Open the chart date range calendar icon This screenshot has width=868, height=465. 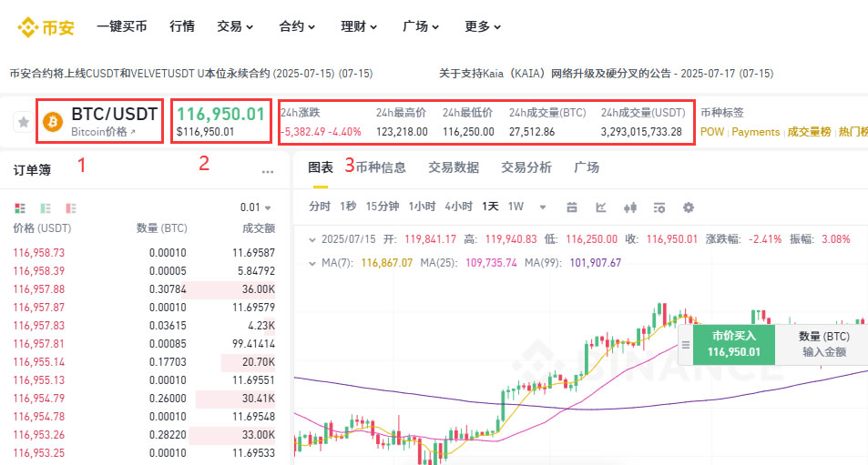tap(572, 207)
